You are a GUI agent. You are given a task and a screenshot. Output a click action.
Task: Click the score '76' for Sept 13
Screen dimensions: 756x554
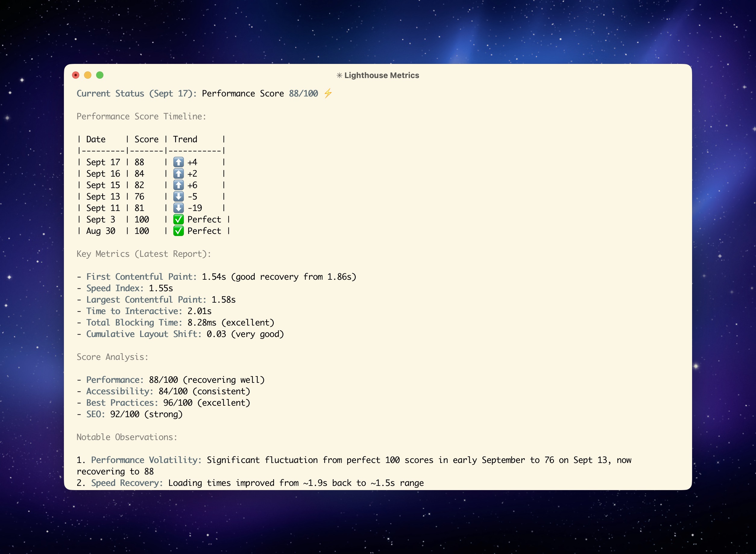tap(139, 197)
